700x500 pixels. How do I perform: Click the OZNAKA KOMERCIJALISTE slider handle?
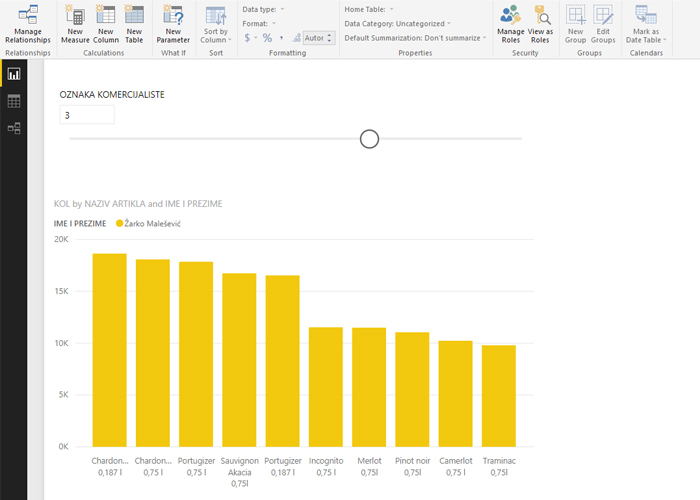[369, 138]
